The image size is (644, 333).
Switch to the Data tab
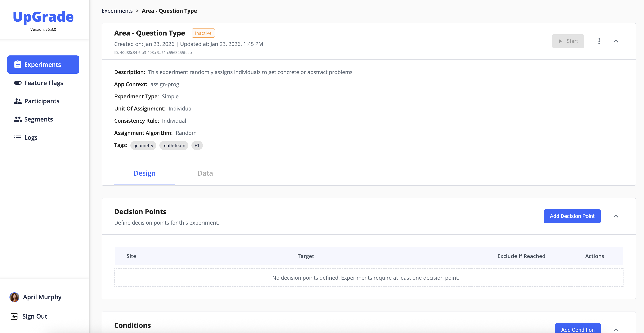[205, 173]
